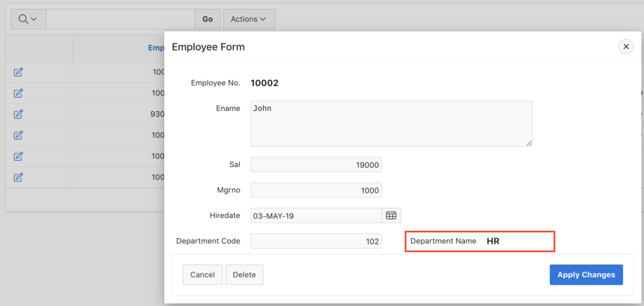Image resolution: width=644 pixels, height=306 pixels.
Task: Click the Department Name label
Action: tap(443, 241)
